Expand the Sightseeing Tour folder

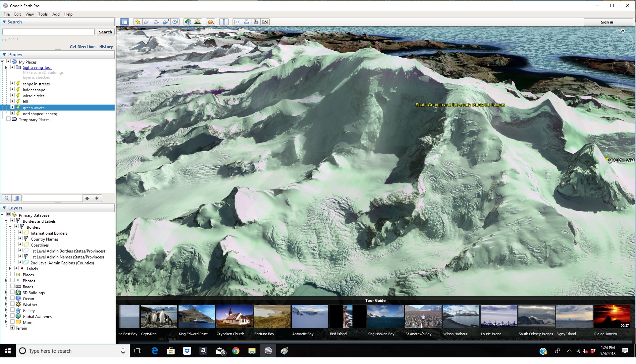[x=6, y=67]
